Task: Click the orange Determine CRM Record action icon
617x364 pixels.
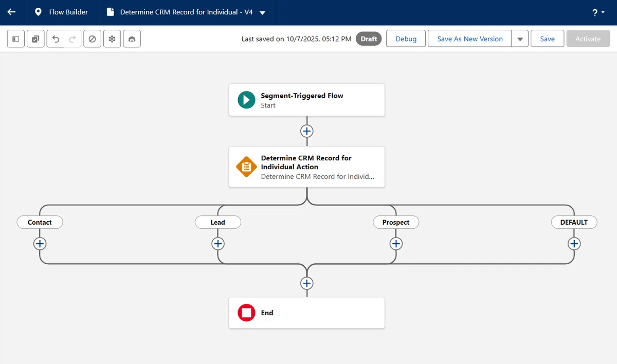Action: [x=246, y=167]
